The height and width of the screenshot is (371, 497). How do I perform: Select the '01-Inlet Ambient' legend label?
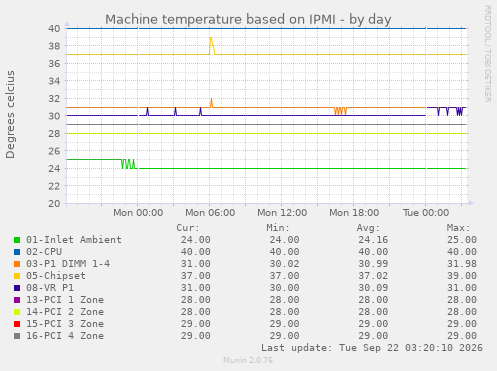74,240
